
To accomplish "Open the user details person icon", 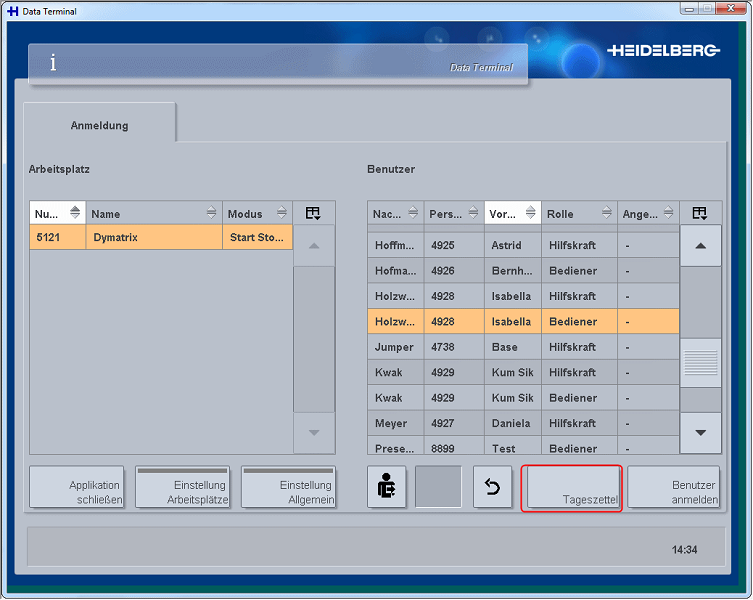I will click(x=386, y=487).
